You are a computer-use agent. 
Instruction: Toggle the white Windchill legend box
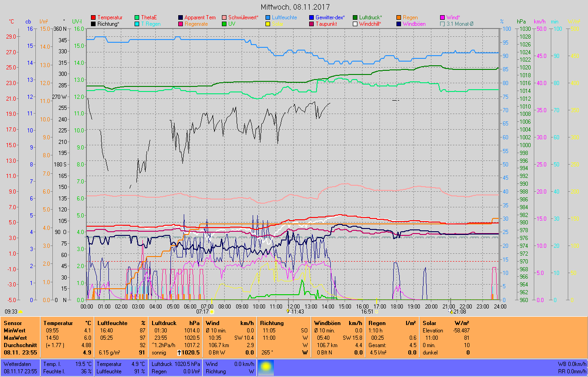point(355,24)
